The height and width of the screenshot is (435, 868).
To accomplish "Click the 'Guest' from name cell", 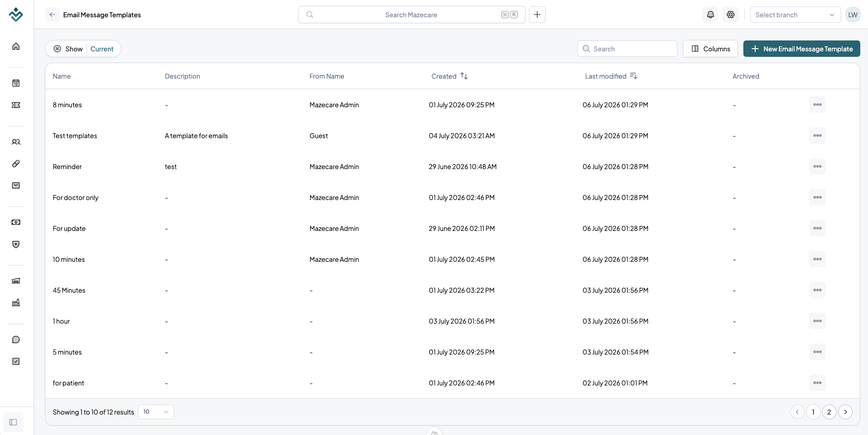I will coord(319,136).
